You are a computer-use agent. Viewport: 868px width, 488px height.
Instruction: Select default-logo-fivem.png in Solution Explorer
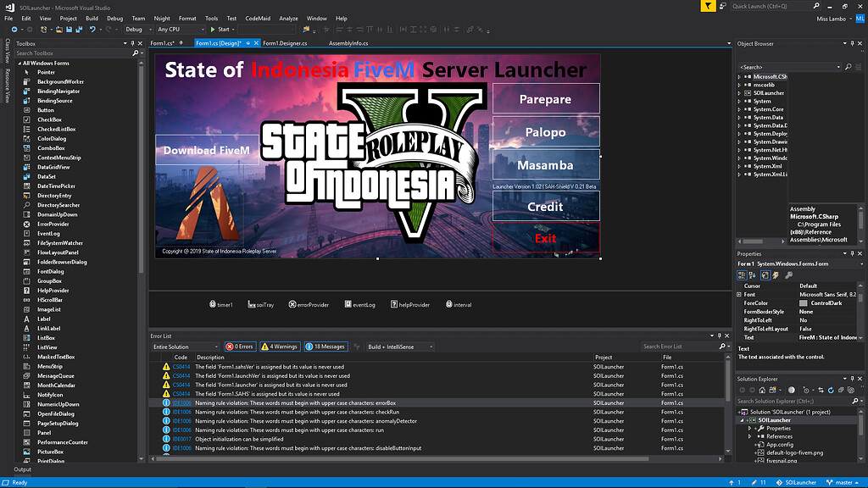click(x=794, y=452)
